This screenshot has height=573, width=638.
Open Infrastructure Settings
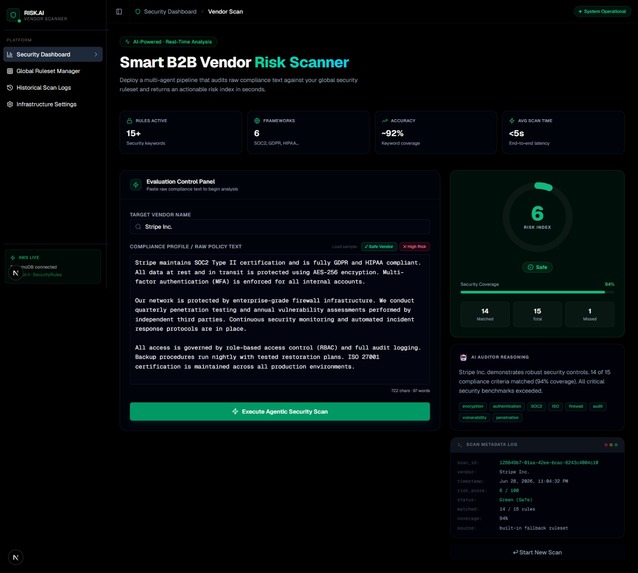[x=53, y=105]
